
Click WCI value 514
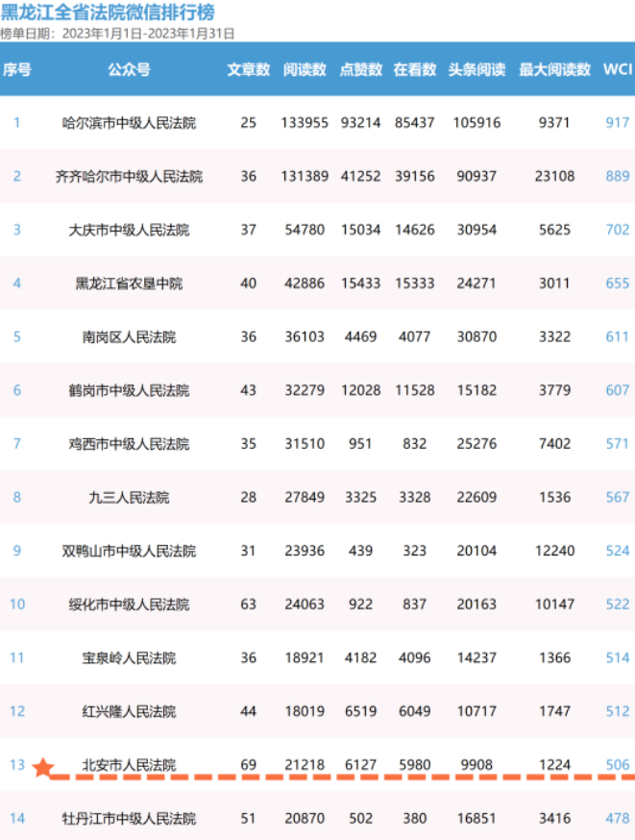pos(618,657)
